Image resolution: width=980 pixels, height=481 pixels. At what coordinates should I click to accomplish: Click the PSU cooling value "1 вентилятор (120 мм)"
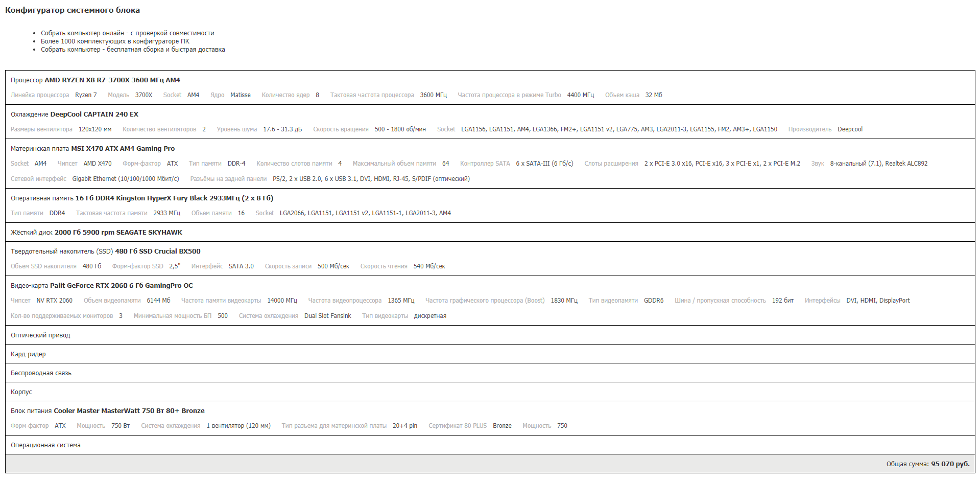pyautogui.click(x=238, y=426)
